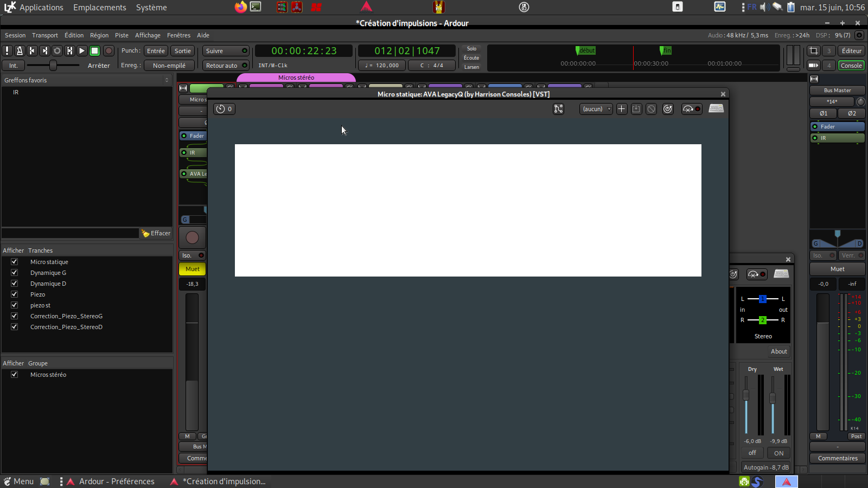
Task: Open the Région menu
Action: tap(99, 35)
